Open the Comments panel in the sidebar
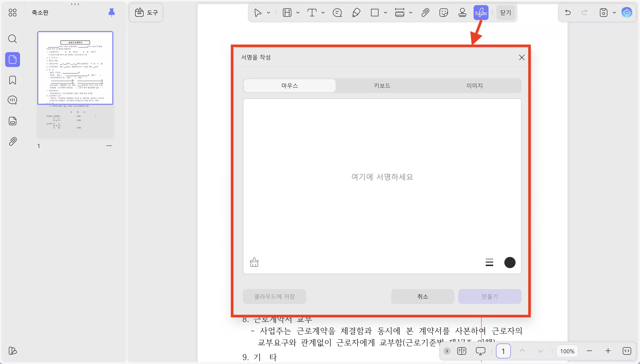 tap(12, 100)
